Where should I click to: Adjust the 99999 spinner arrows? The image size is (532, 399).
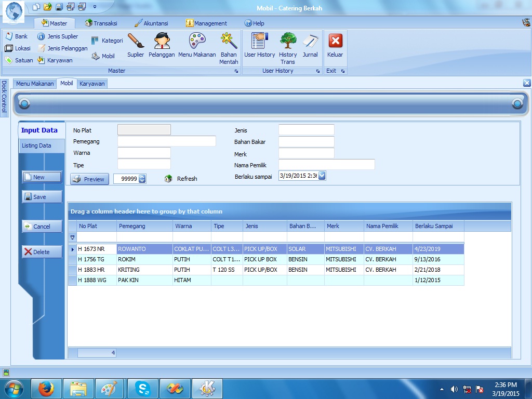pos(142,179)
